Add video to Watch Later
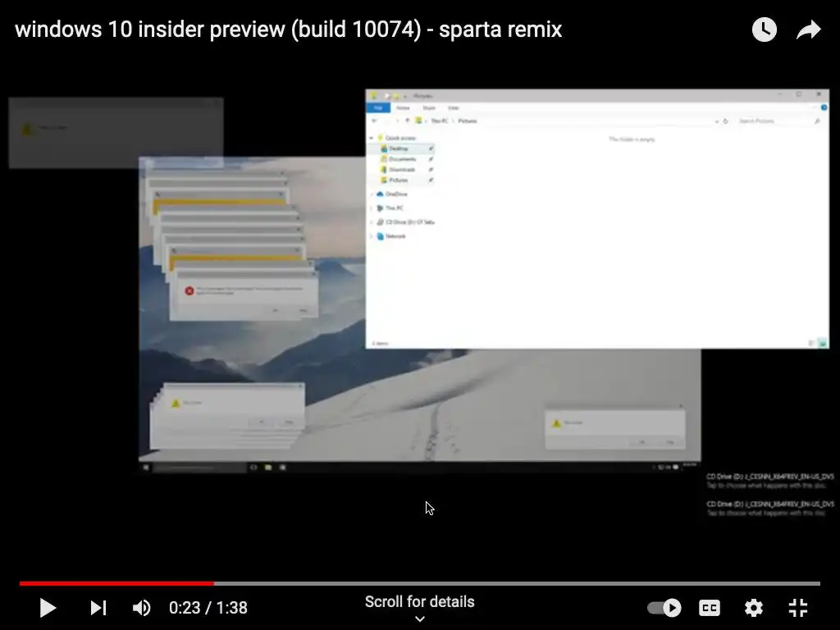Viewport: 840px width, 630px height. (x=764, y=30)
